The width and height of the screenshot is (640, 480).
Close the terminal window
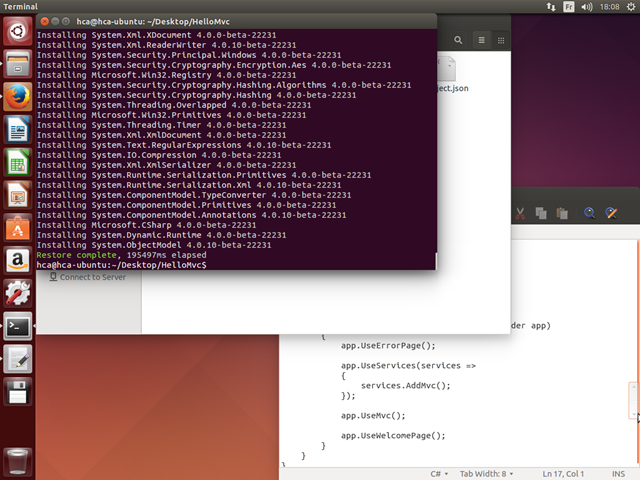click(x=44, y=21)
